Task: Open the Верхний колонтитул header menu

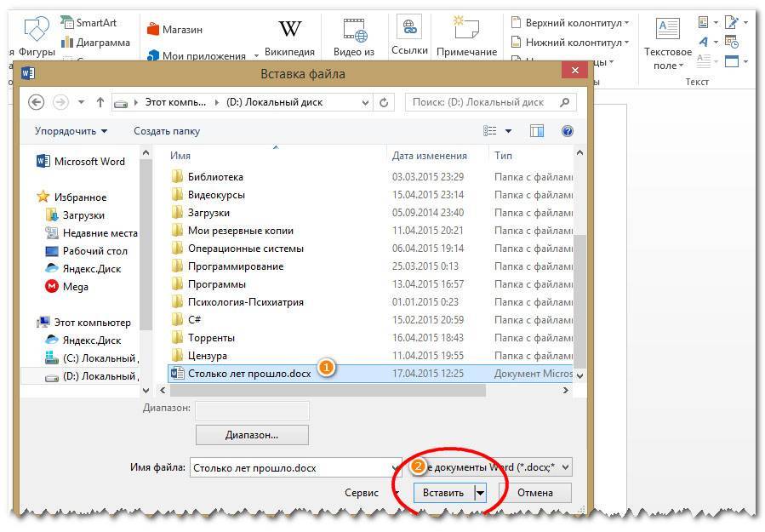Action: [569, 22]
